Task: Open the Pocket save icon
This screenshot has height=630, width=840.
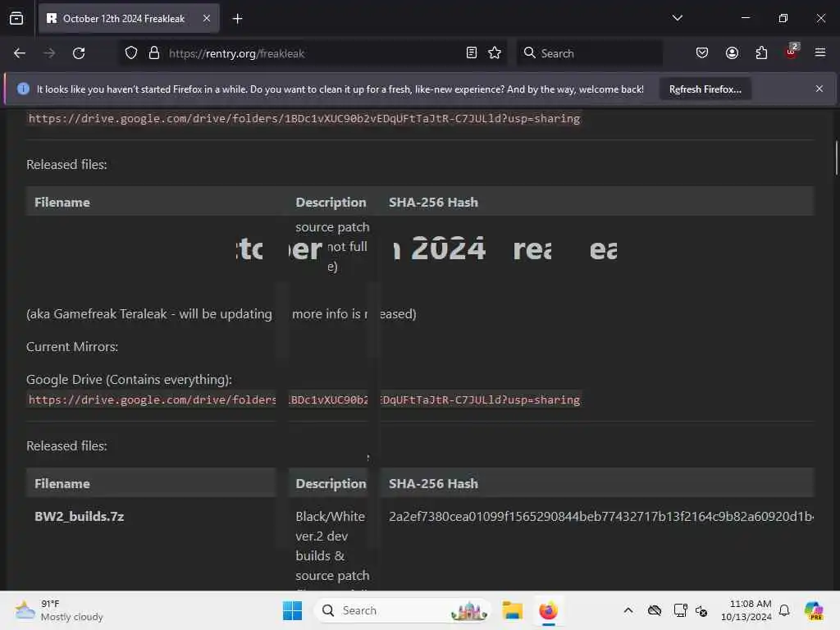Action: [x=702, y=53]
